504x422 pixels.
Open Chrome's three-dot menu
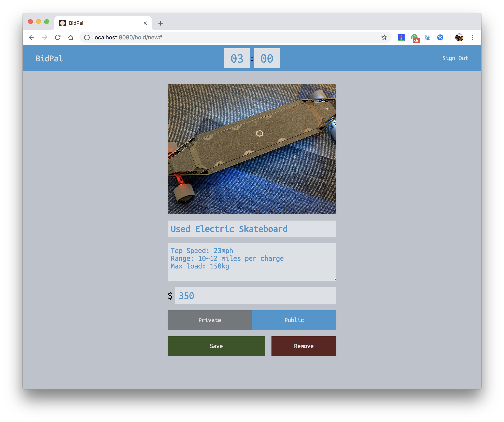click(x=472, y=37)
